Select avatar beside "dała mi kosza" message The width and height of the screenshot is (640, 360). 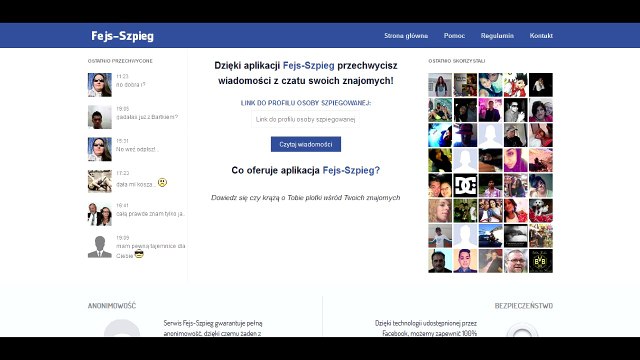[100, 181]
